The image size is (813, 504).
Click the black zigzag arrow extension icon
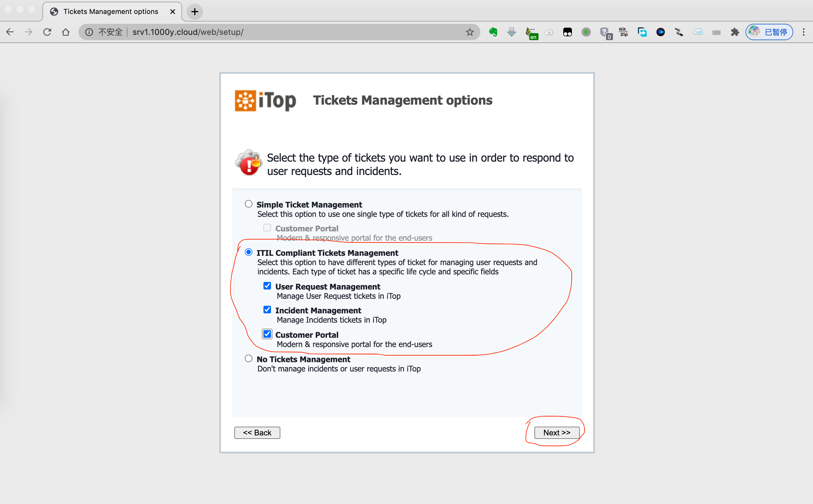(x=679, y=32)
